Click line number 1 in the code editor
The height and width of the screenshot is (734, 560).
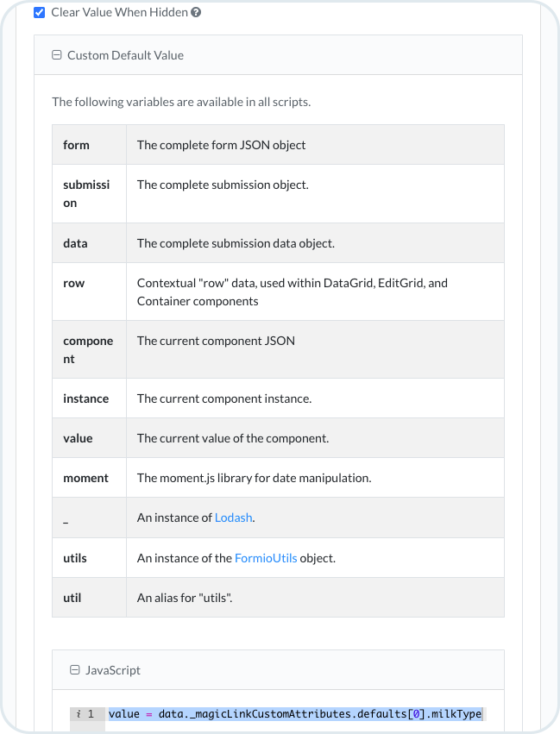pos(91,714)
